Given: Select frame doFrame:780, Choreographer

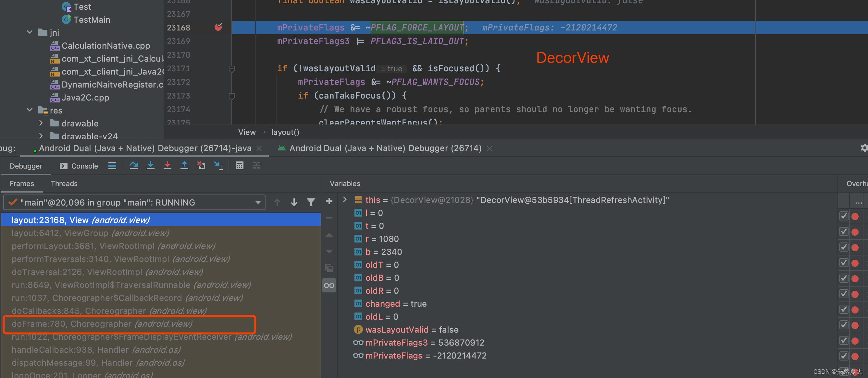Looking at the screenshot, I should [x=161, y=324].
